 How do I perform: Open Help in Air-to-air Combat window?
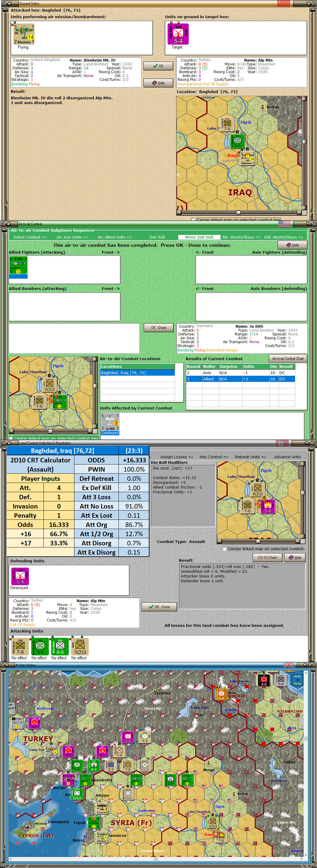[292, 245]
